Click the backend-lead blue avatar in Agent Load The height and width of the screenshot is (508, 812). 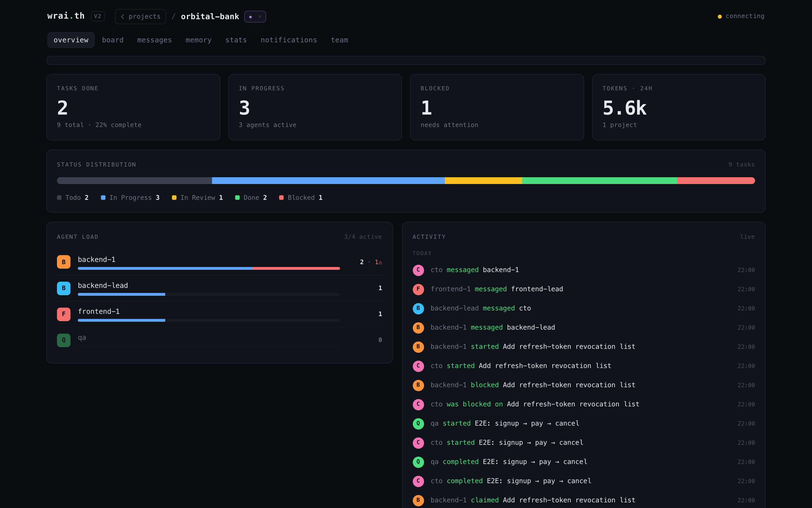(x=64, y=288)
